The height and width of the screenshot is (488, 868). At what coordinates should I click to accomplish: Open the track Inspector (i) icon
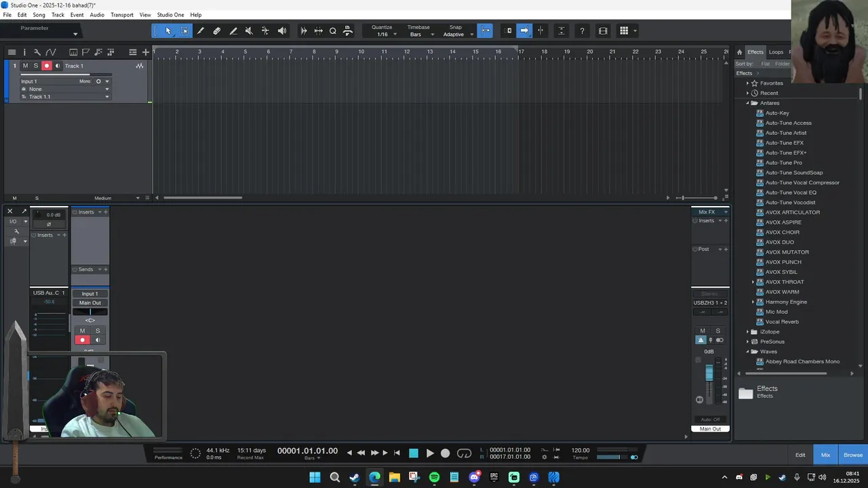click(24, 52)
